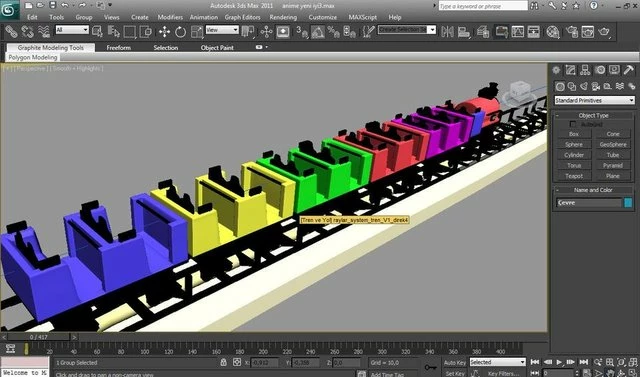This screenshot has width=640, height=377.
Task: Collapse the Object Type rollout
Action: (x=593, y=115)
